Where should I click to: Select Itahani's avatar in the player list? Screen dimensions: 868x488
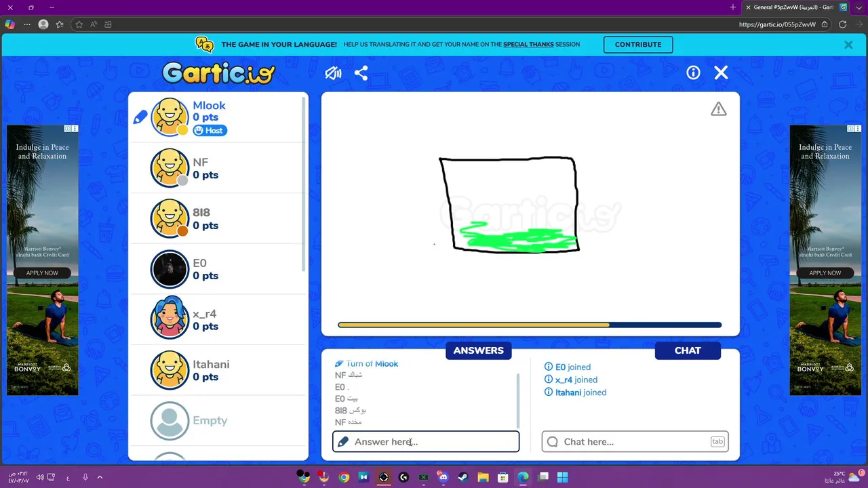point(170,370)
